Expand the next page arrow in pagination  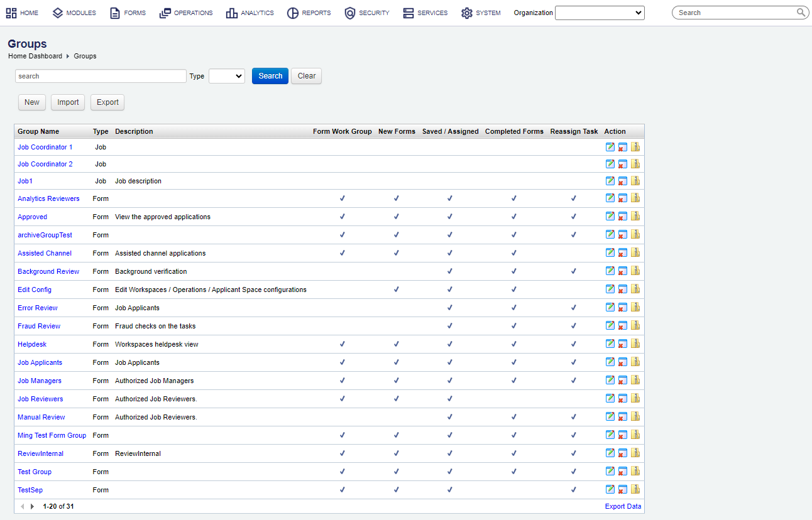point(32,506)
